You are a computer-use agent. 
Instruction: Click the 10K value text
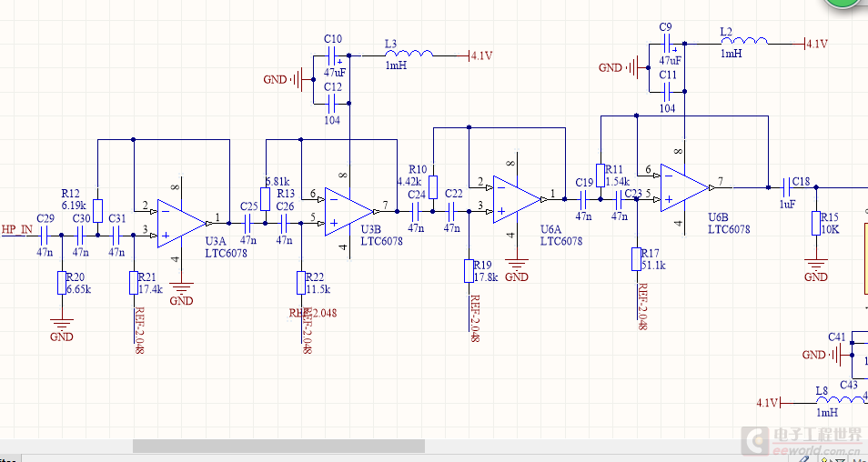pos(830,229)
